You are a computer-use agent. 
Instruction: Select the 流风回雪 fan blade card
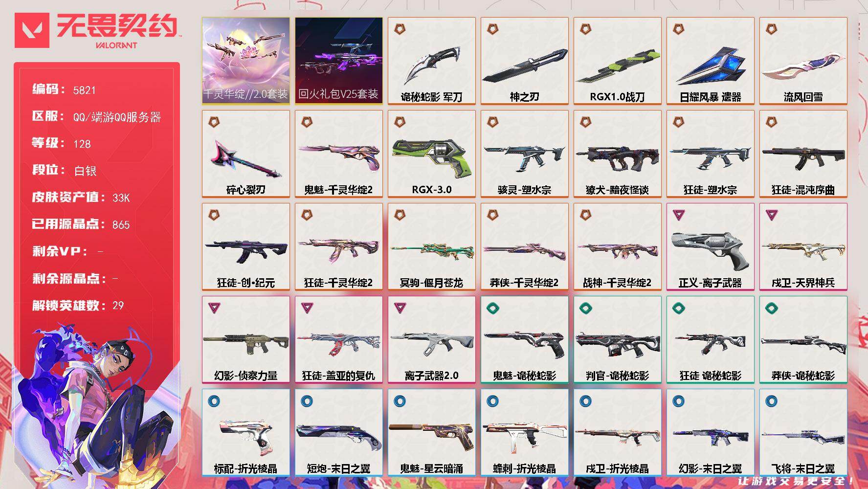click(x=803, y=61)
